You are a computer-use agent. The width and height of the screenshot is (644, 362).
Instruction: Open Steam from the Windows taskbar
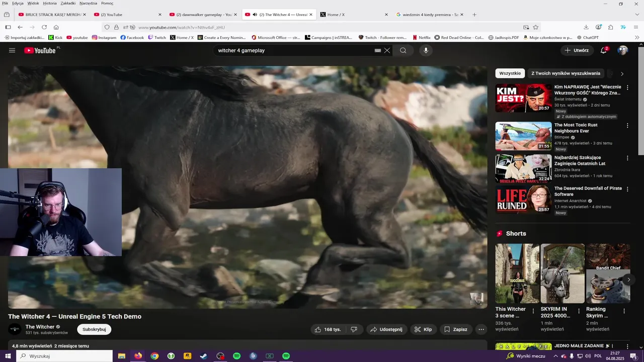[x=204, y=356]
